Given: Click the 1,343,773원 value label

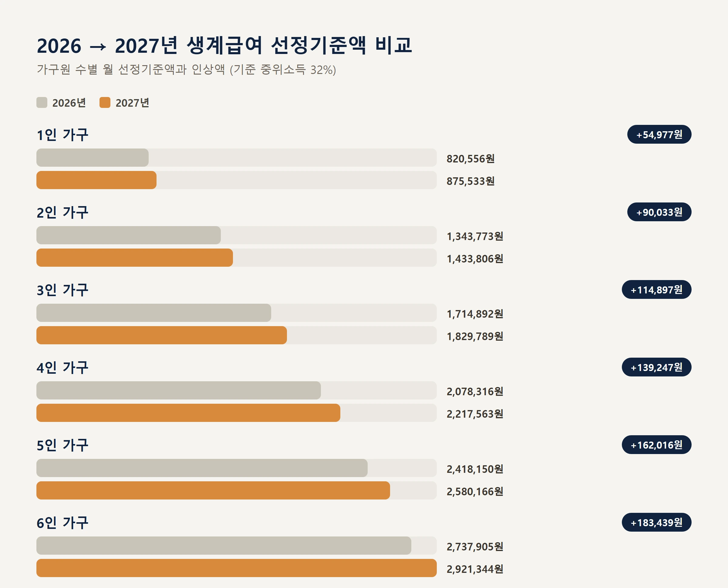Looking at the screenshot, I should click(475, 236).
